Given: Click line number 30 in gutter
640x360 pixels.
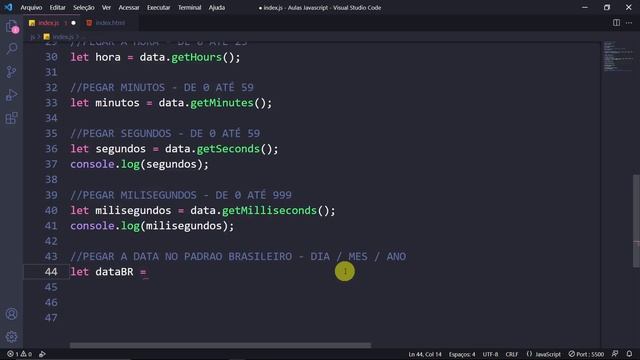Looking at the screenshot, I should [51, 57].
